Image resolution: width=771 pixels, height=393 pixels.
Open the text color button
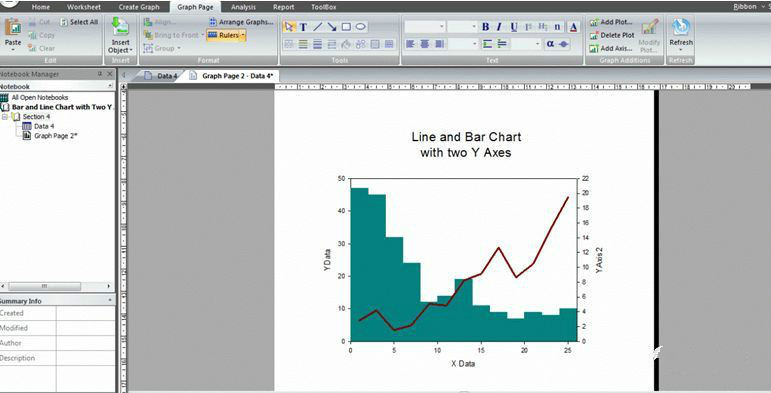pyautogui.click(x=573, y=27)
